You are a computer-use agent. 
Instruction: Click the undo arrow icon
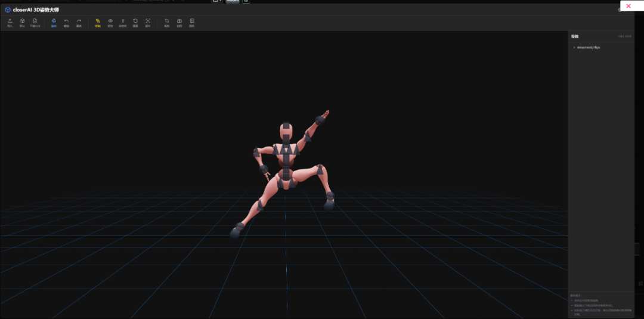[67, 21]
